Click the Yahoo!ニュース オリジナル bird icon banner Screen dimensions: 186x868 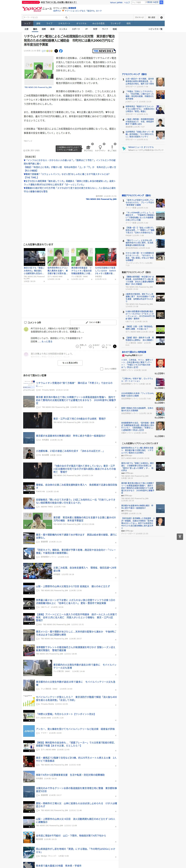click(x=143, y=148)
